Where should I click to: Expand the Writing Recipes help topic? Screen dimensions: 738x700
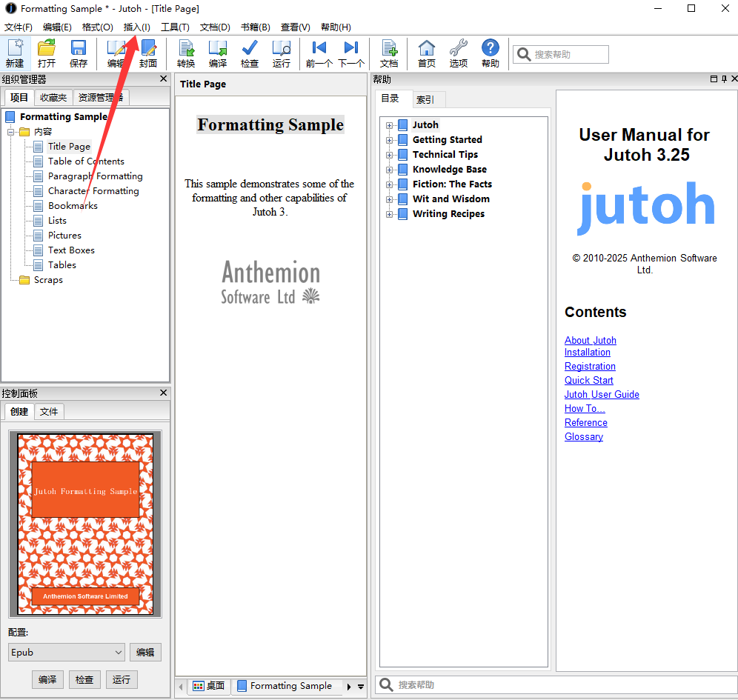point(389,214)
